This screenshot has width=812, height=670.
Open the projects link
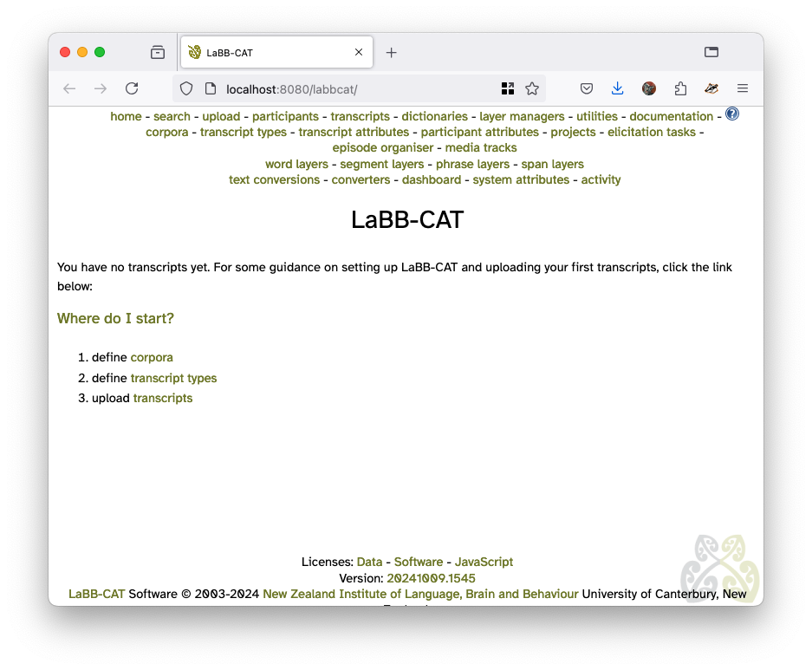(x=574, y=132)
